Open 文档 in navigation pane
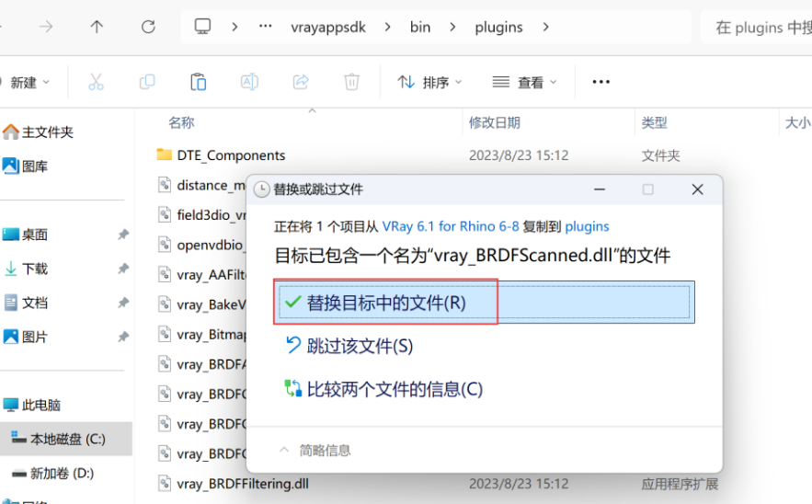This screenshot has width=812, height=504. [x=26, y=303]
